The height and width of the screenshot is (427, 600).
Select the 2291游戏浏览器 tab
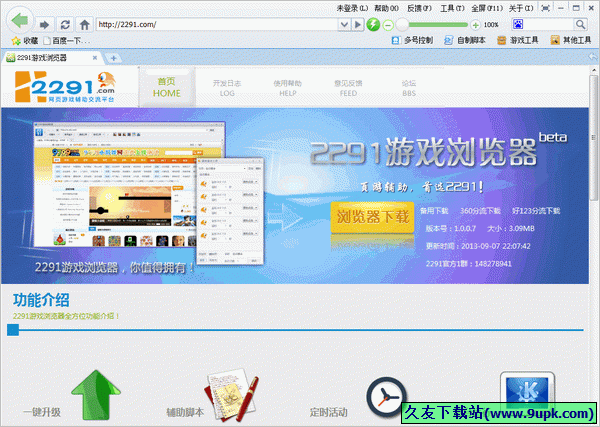click(52, 58)
